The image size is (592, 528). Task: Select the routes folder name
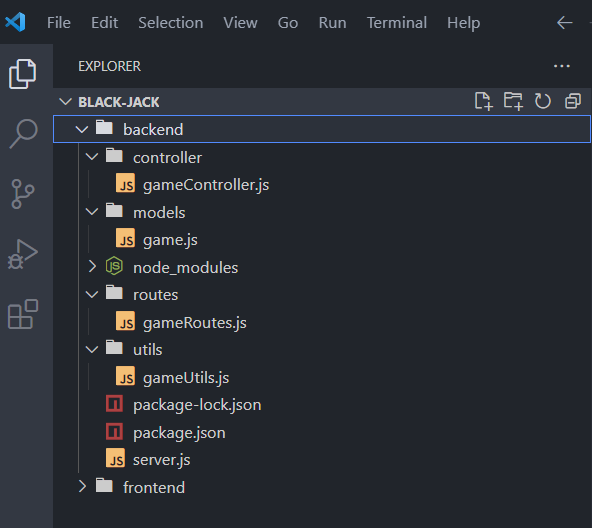(x=156, y=295)
